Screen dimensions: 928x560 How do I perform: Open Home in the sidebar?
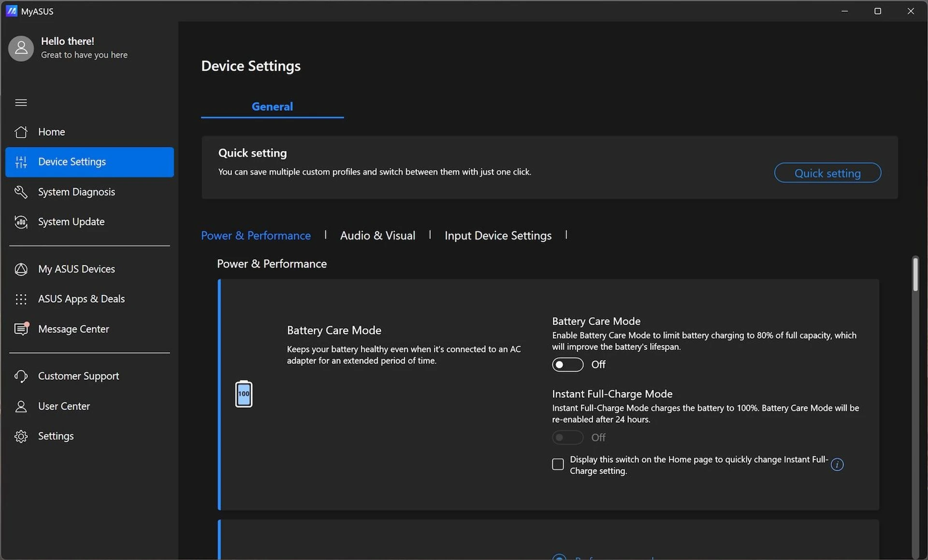89,132
